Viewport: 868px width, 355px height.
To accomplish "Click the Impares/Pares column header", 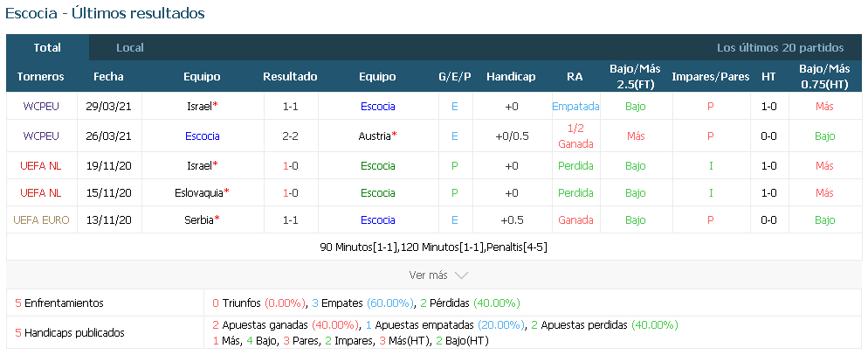I will click(710, 77).
